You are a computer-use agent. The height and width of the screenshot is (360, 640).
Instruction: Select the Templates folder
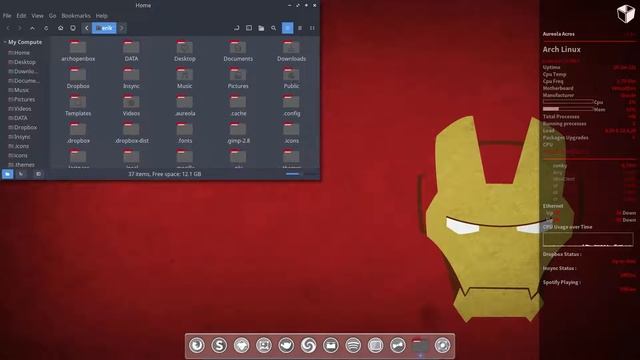pos(78,106)
